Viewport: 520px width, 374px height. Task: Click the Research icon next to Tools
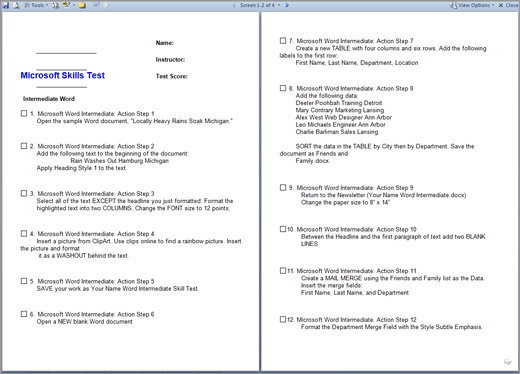click(56, 5)
